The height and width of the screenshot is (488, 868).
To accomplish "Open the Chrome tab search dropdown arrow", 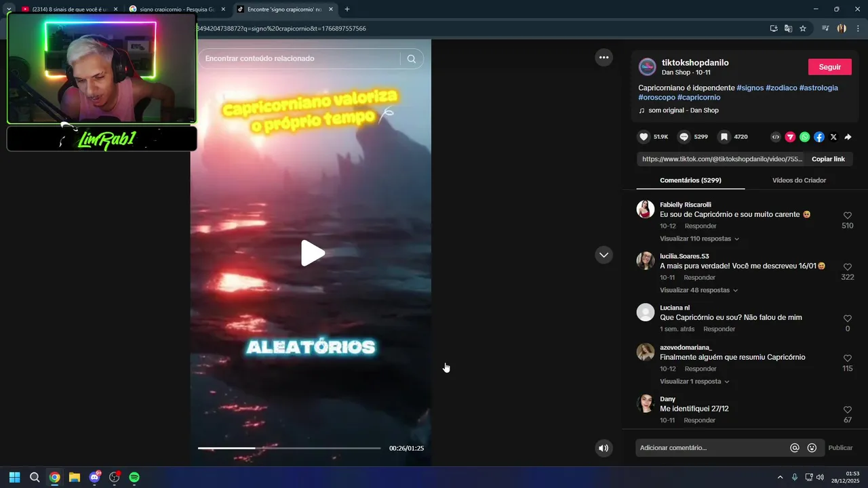I will click(9, 9).
